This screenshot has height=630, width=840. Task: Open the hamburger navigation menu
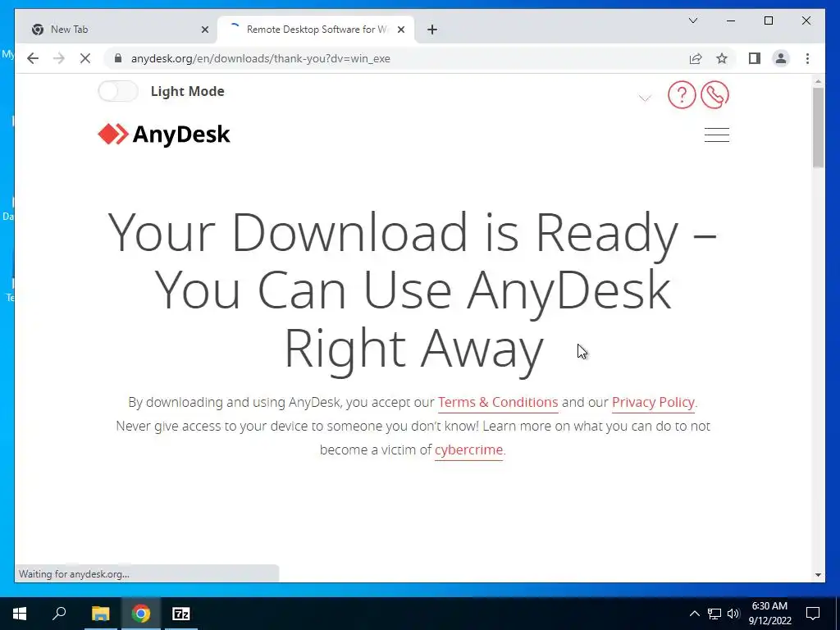717,135
